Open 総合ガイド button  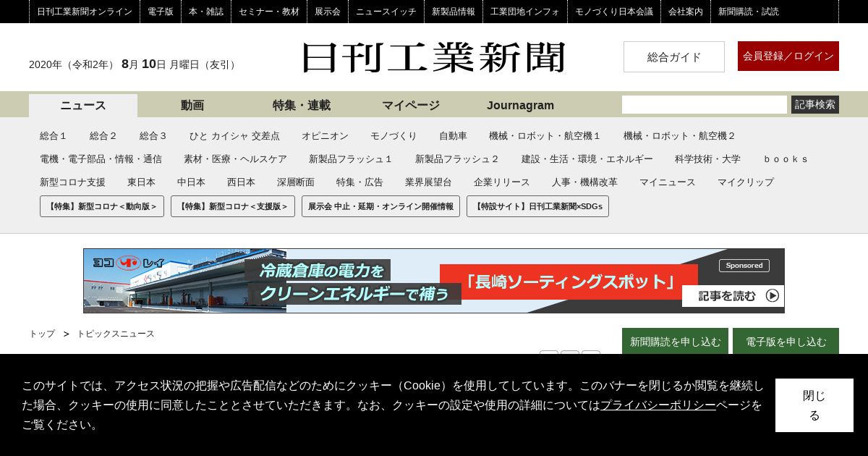[674, 56]
